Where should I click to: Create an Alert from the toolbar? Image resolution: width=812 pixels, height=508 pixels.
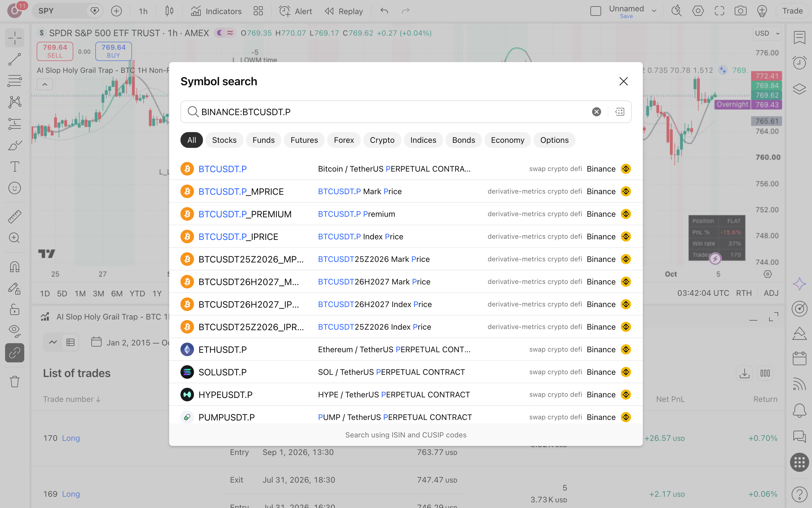tap(295, 11)
